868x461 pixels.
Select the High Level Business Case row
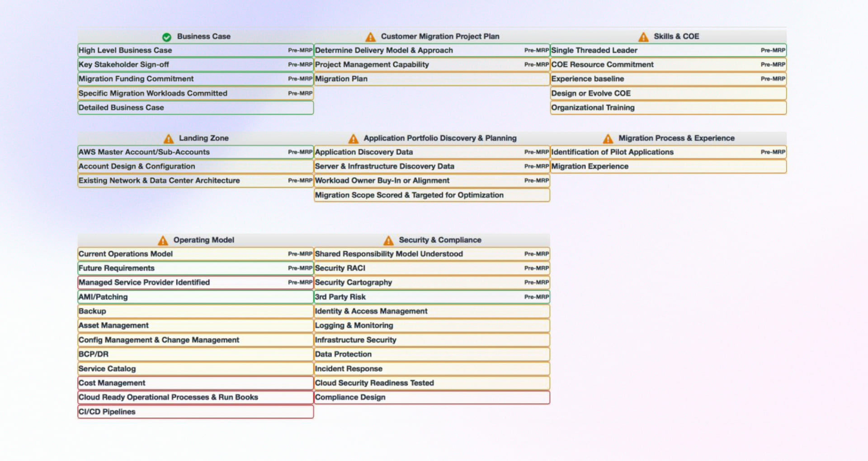(x=196, y=50)
